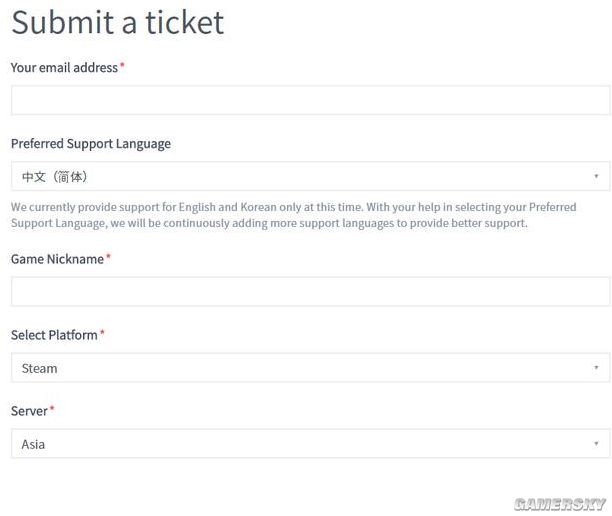Click the email address input field

pyautogui.click(x=310, y=100)
